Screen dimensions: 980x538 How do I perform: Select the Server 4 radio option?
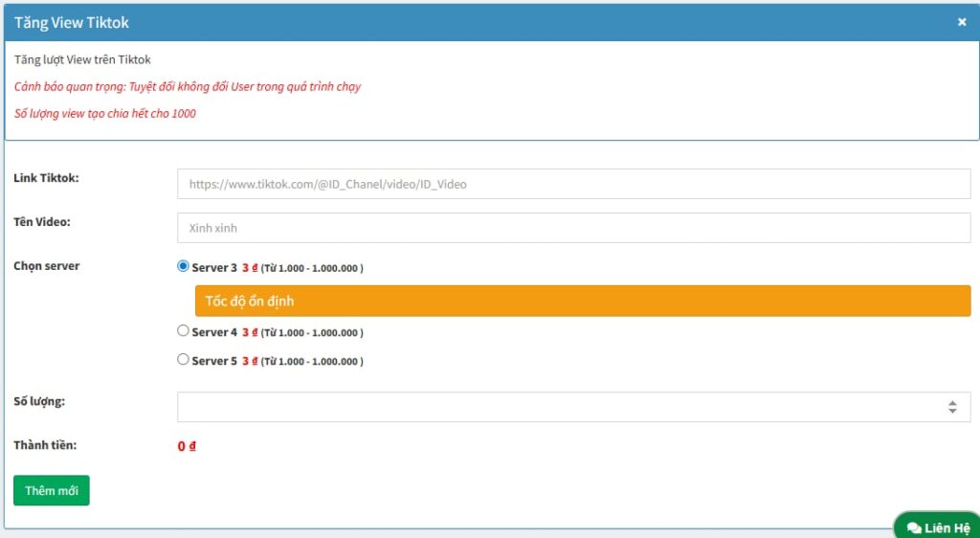pyautogui.click(x=183, y=330)
